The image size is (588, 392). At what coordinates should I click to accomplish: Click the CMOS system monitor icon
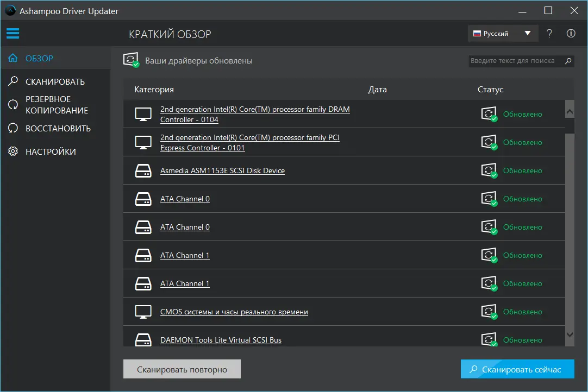[x=143, y=312]
